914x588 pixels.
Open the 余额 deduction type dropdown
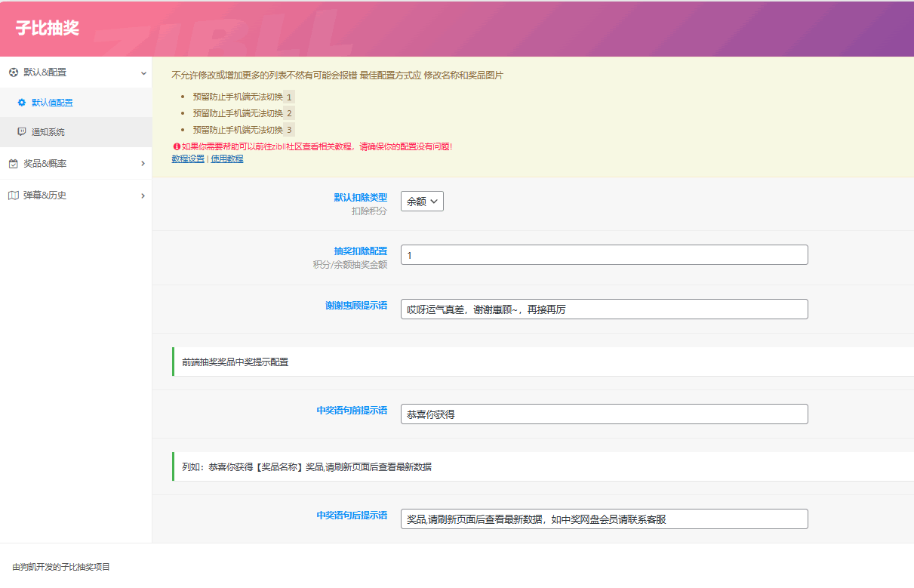click(422, 202)
